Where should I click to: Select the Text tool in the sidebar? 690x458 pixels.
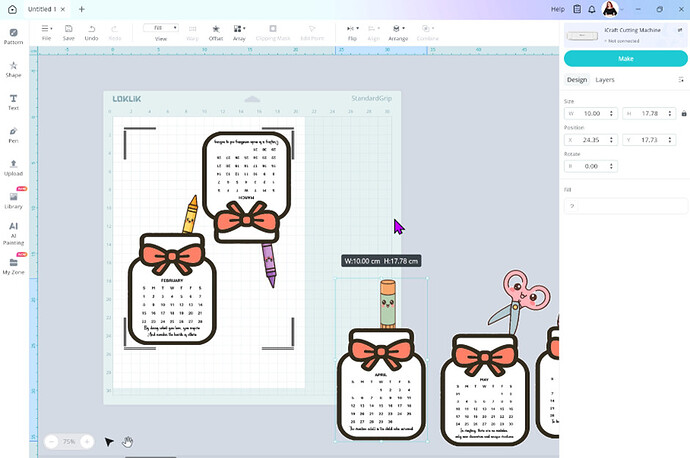pos(14,101)
